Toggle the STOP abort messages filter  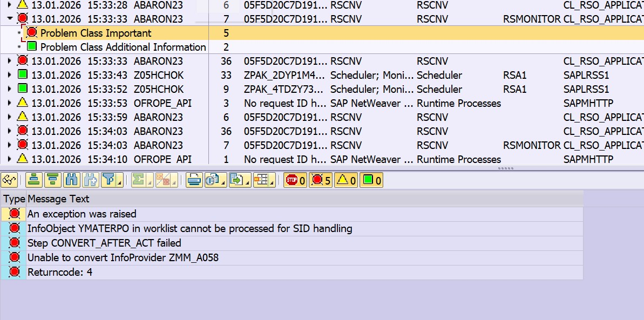[295, 180]
